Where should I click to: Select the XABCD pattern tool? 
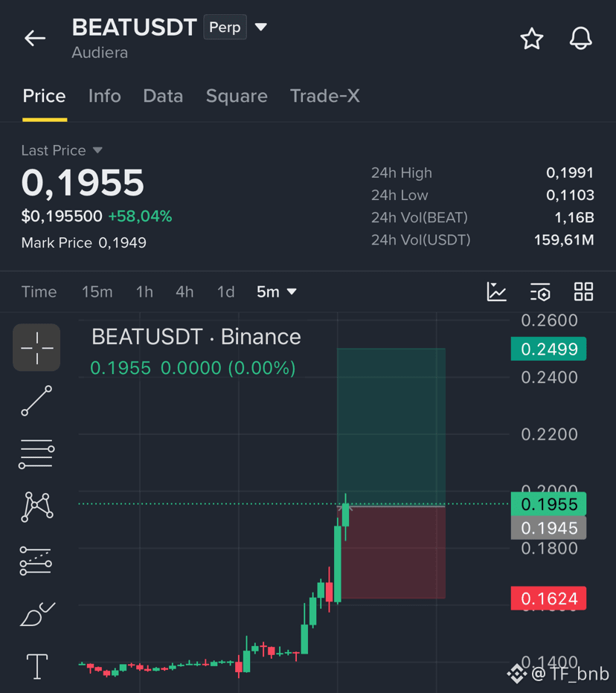[x=37, y=507]
